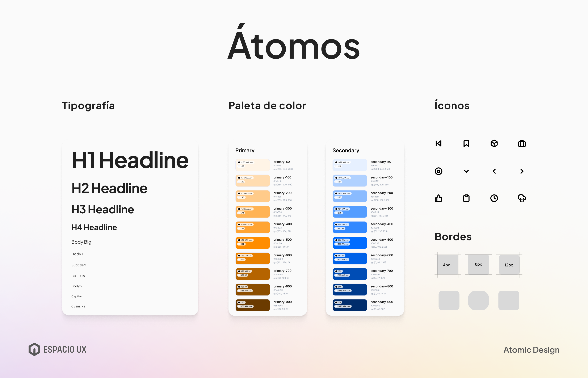Click the Bordes section heading
The width and height of the screenshot is (588, 378).
453,236
